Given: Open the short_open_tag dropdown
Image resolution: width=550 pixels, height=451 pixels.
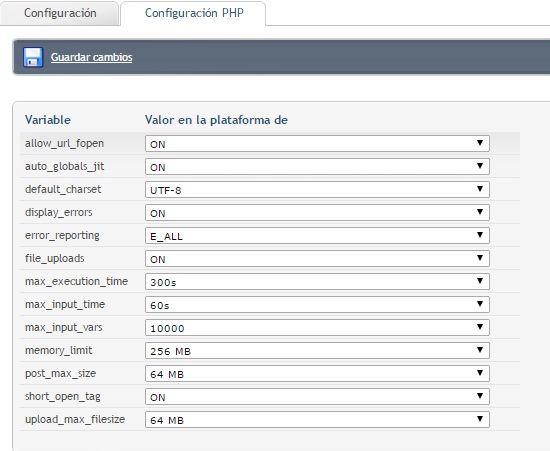Looking at the screenshot, I should [317, 397].
